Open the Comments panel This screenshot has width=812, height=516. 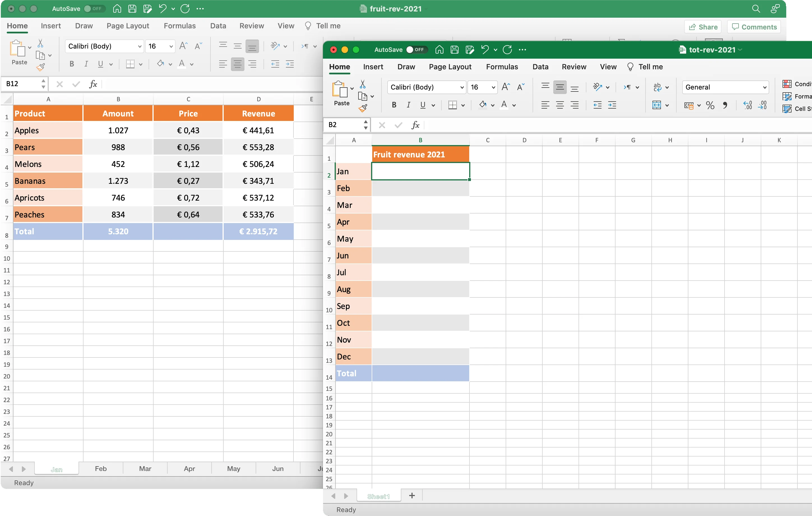point(754,27)
